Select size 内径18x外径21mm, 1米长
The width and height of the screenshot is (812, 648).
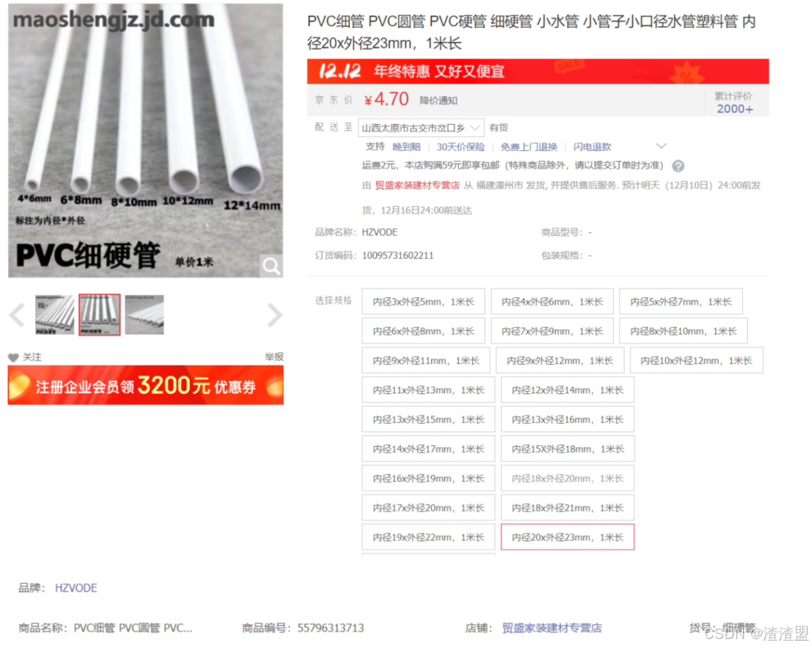pyautogui.click(x=567, y=508)
